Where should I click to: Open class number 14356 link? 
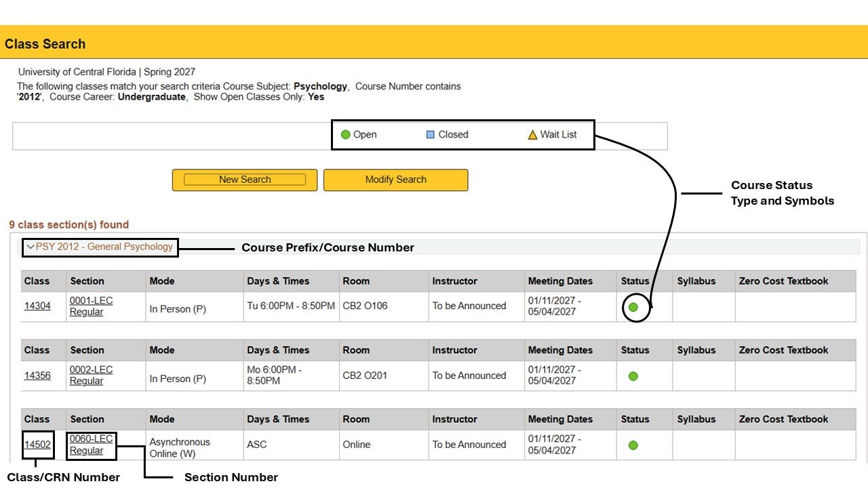[37, 375]
